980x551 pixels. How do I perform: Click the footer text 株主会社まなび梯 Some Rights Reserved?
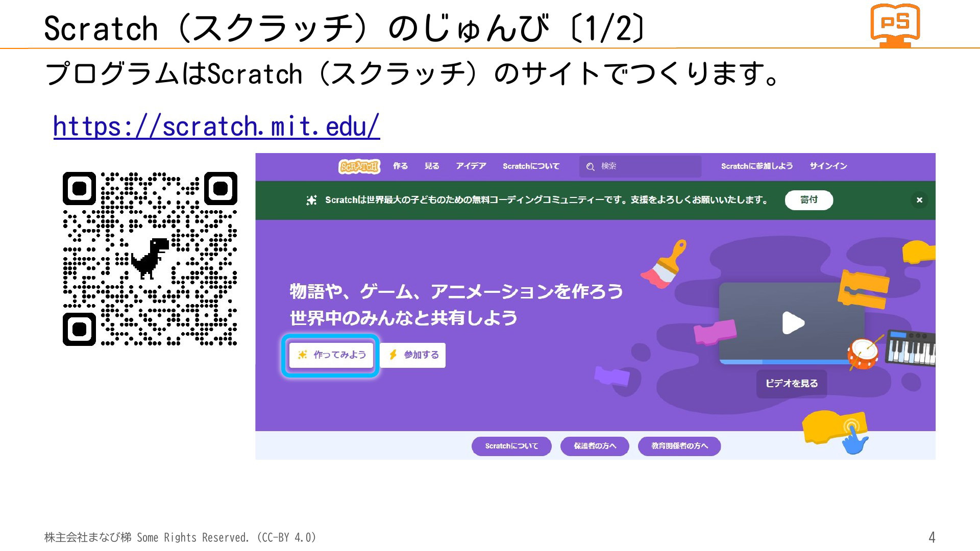pyautogui.click(x=147, y=538)
